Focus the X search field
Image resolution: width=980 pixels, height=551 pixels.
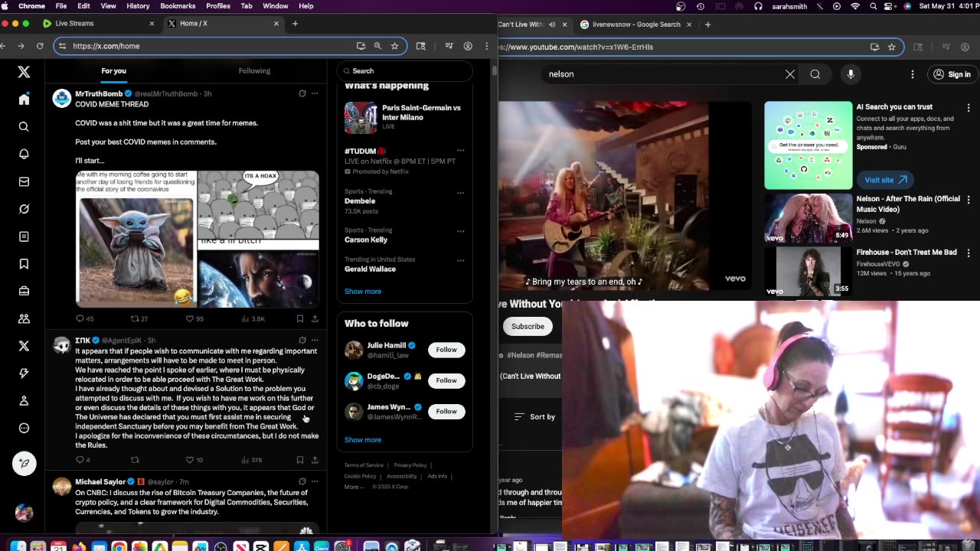click(x=404, y=70)
